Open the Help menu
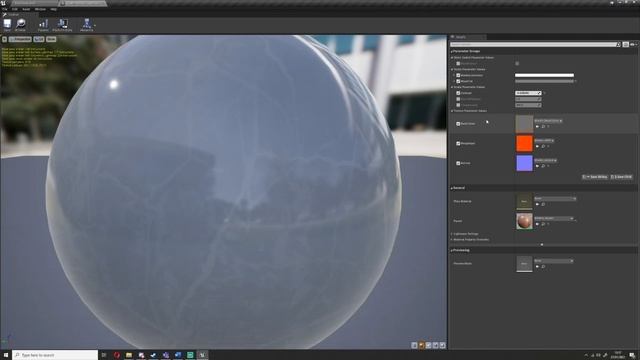This screenshot has height=360, width=640. 53,9
